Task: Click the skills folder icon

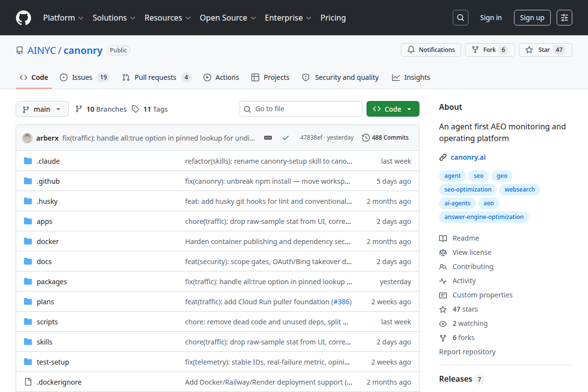Action: (x=28, y=342)
